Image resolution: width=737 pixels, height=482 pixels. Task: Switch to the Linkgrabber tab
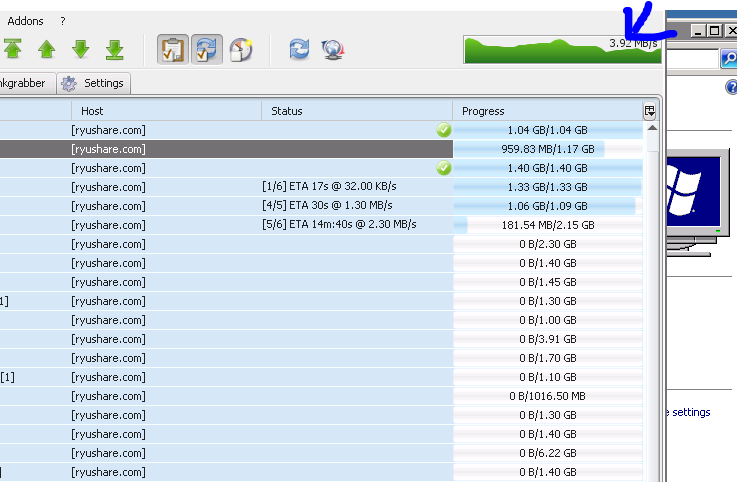[26, 83]
